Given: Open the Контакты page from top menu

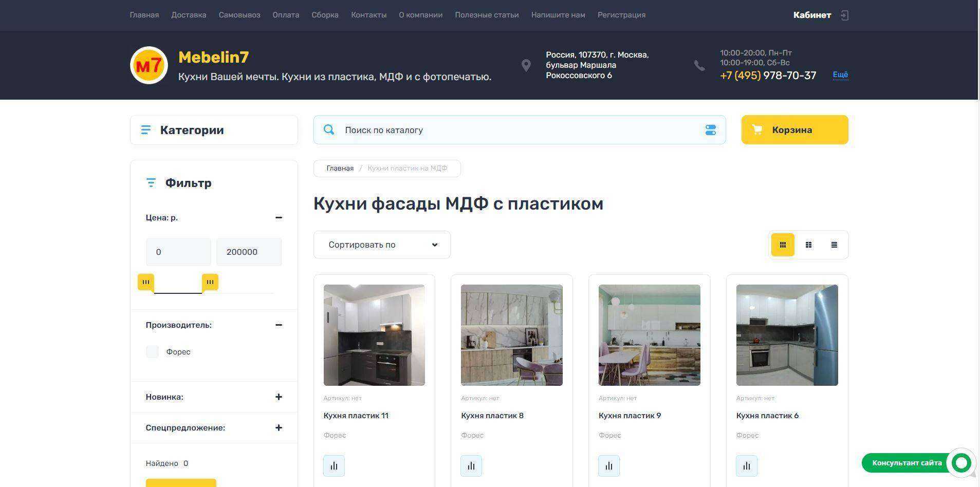Looking at the screenshot, I should pyautogui.click(x=368, y=15).
